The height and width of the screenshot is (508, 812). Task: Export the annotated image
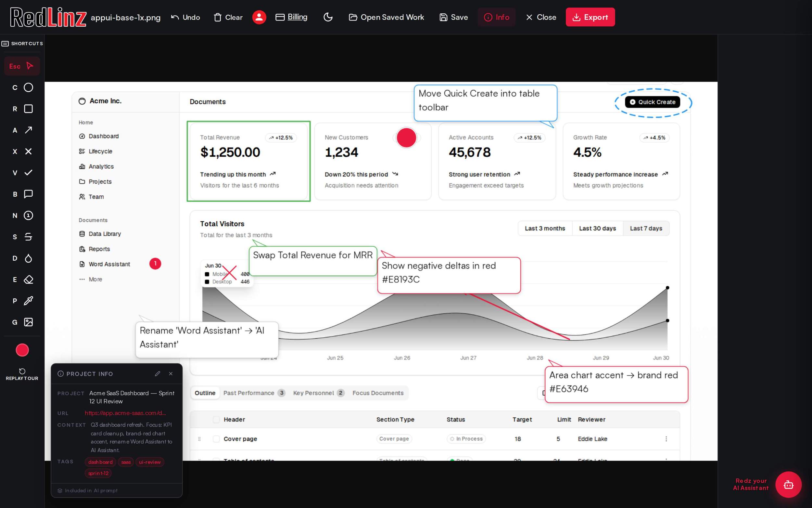(590, 17)
